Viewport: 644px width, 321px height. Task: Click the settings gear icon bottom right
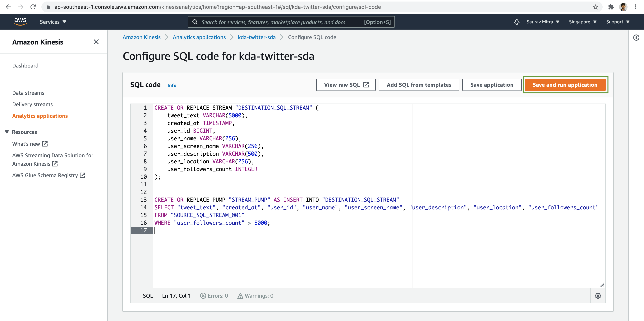pyautogui.click(x=598, y=295)
